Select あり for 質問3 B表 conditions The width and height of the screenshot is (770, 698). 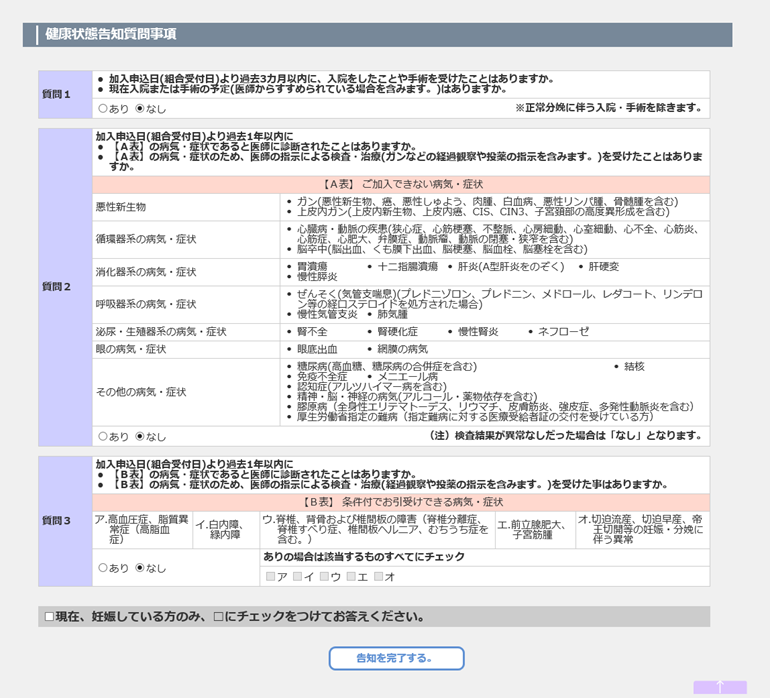pyautogui.click(x=103, y=568)
